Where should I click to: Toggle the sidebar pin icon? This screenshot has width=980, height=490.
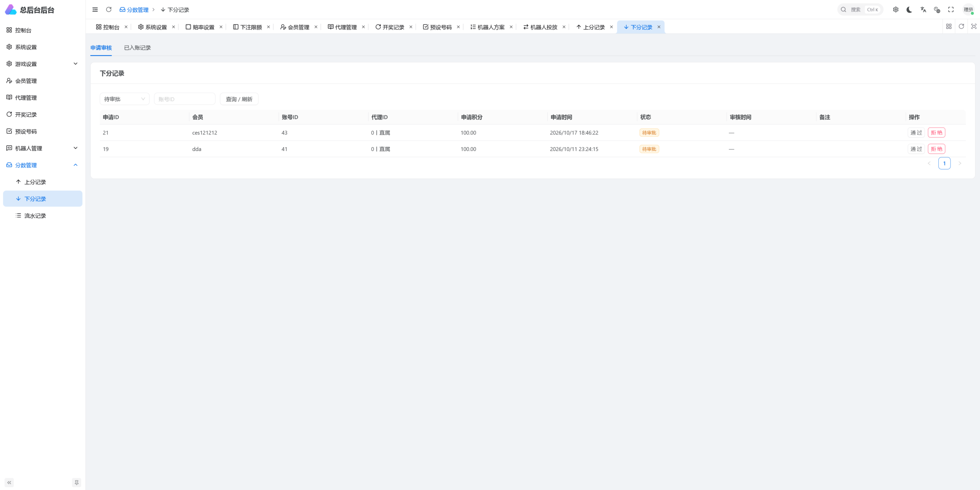coord(77,483)
